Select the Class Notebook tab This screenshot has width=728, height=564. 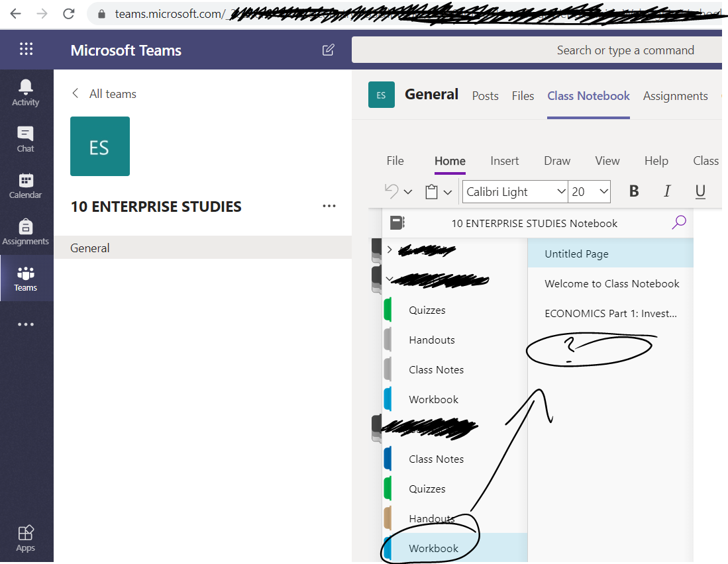coord(588,96)
